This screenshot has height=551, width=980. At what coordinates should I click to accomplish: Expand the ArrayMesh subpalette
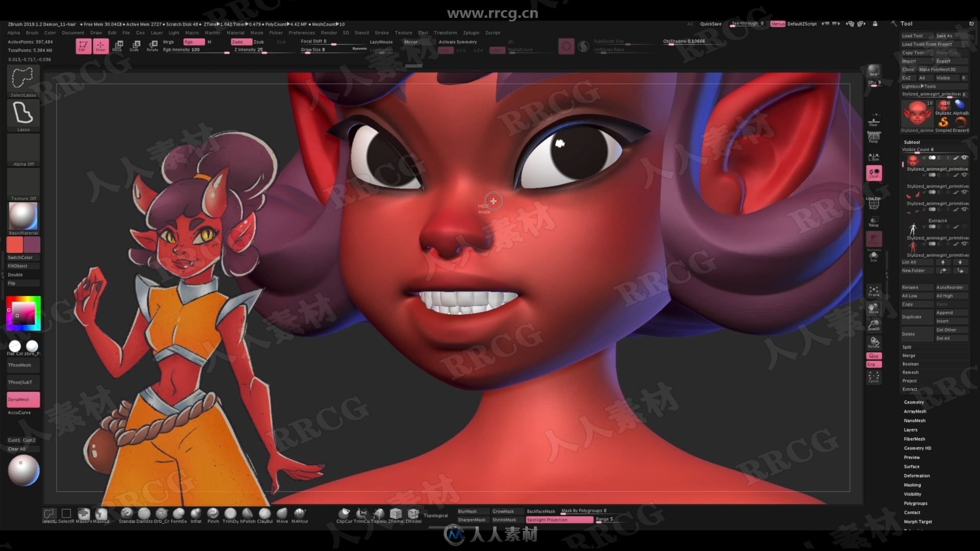pyautogui.click(x=915, y=412)
